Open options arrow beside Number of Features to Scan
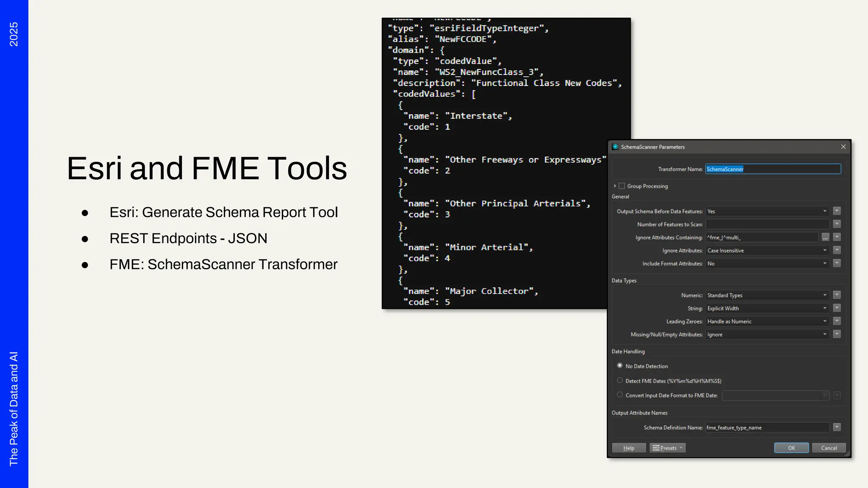Viewport: 868px width, 488px height. click(837, 224)
